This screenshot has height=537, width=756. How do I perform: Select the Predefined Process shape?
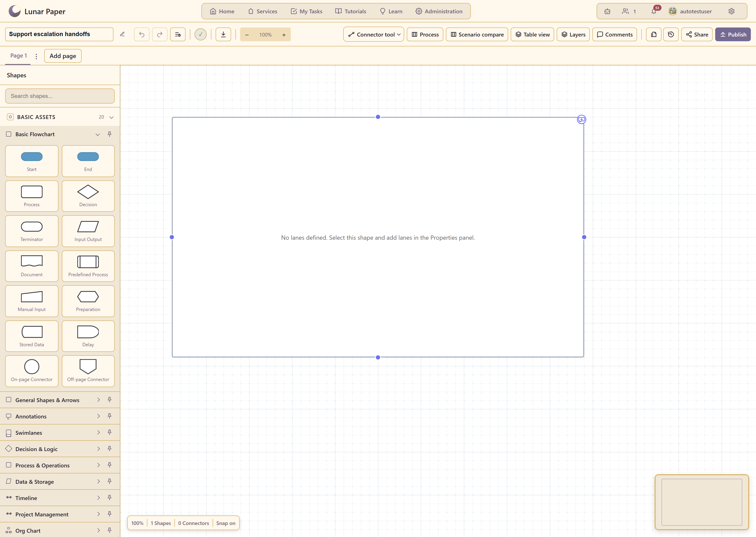[88, 266]
